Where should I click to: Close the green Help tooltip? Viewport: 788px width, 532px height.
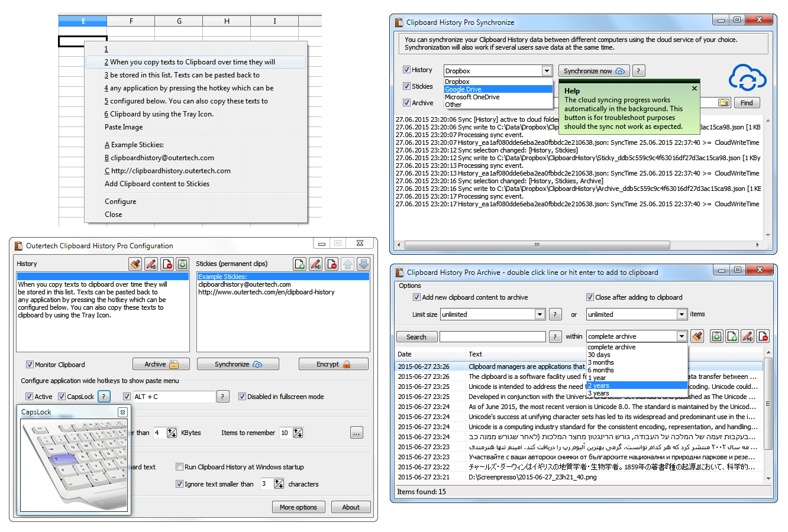(695, 88)
